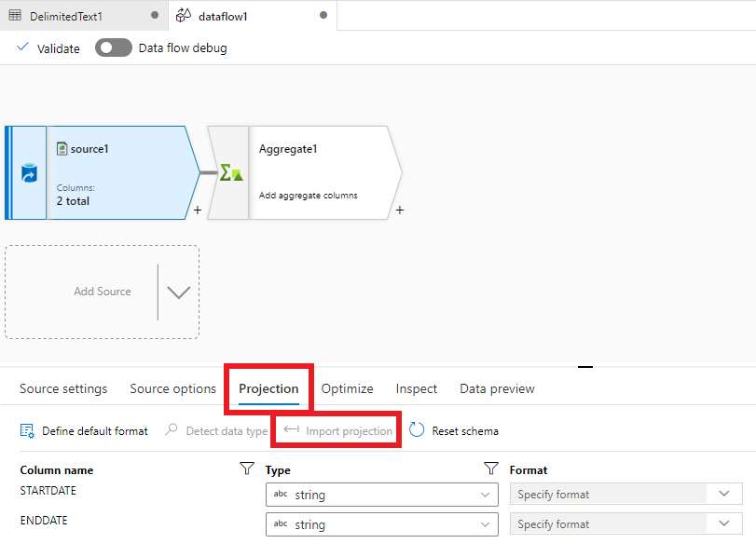Open the ENDDATE type dropdown

382,524
